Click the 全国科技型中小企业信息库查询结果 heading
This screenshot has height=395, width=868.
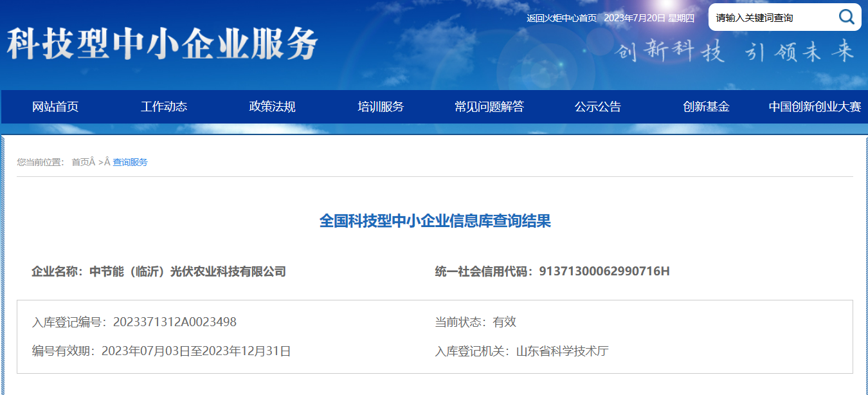(435, 221)
